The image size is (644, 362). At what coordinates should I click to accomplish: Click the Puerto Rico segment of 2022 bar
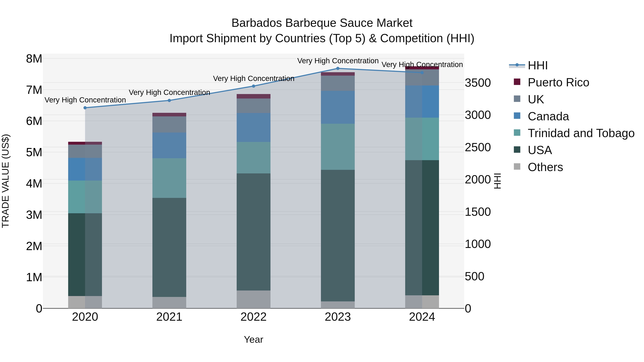(x=253, y=96)
